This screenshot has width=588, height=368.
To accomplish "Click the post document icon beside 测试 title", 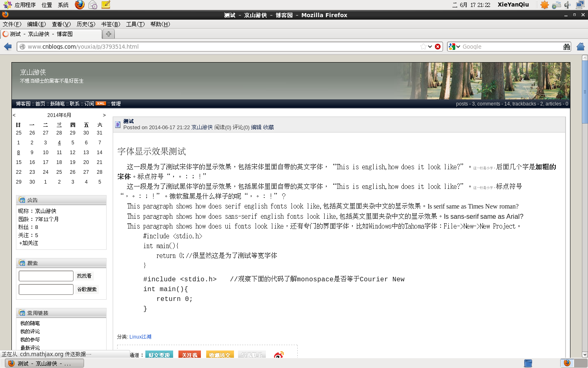I will click(x=118, y=124).
